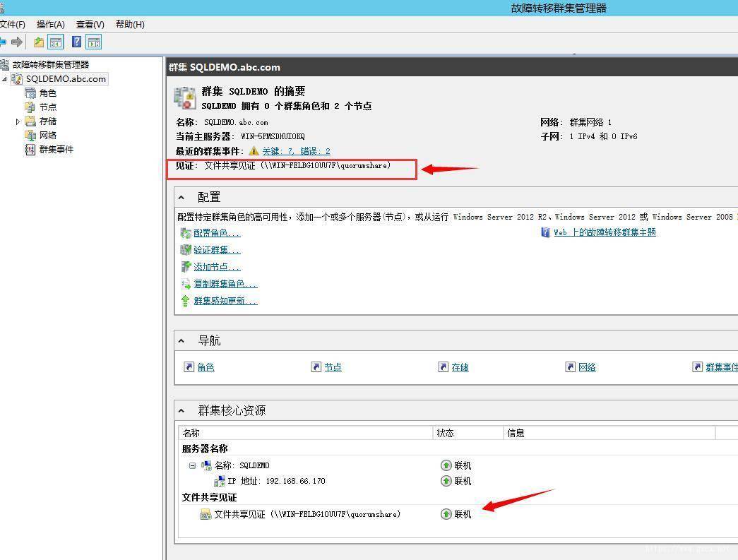Select 群集事件 node in the tree
Screen dimensions: 738x560
(x=56, y=149)
